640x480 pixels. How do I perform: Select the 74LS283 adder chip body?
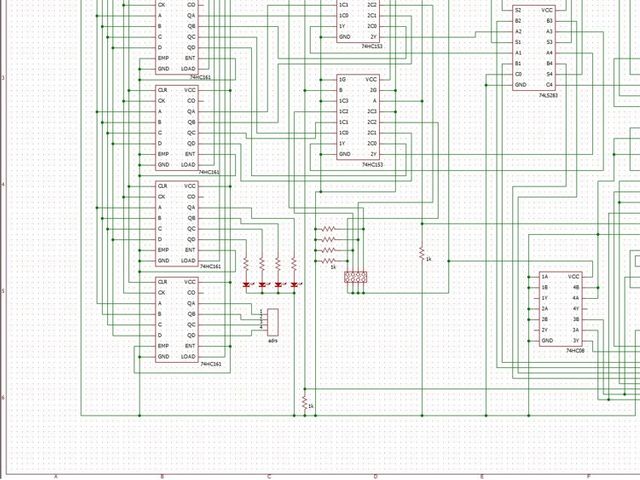(533, 47)
